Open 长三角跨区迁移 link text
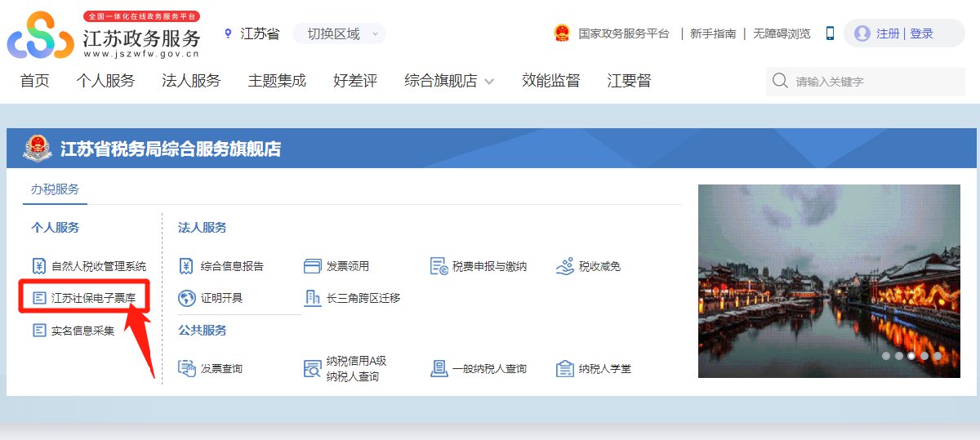The height and width of the screenshot is (440, 980). 363,298
